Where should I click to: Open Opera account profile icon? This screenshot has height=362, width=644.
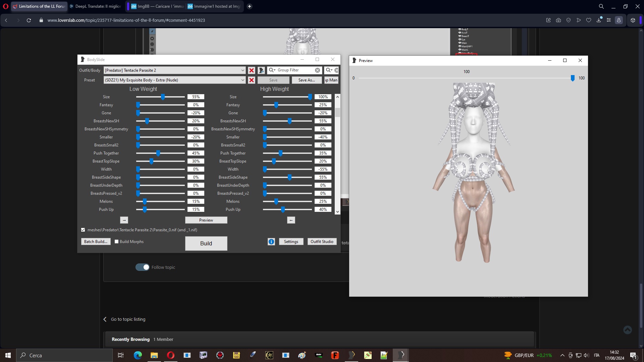(619, 20)
